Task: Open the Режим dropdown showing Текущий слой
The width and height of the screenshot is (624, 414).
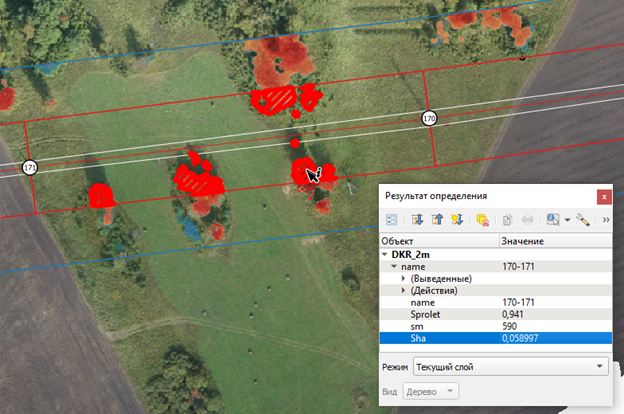Action: click(511, 367)
